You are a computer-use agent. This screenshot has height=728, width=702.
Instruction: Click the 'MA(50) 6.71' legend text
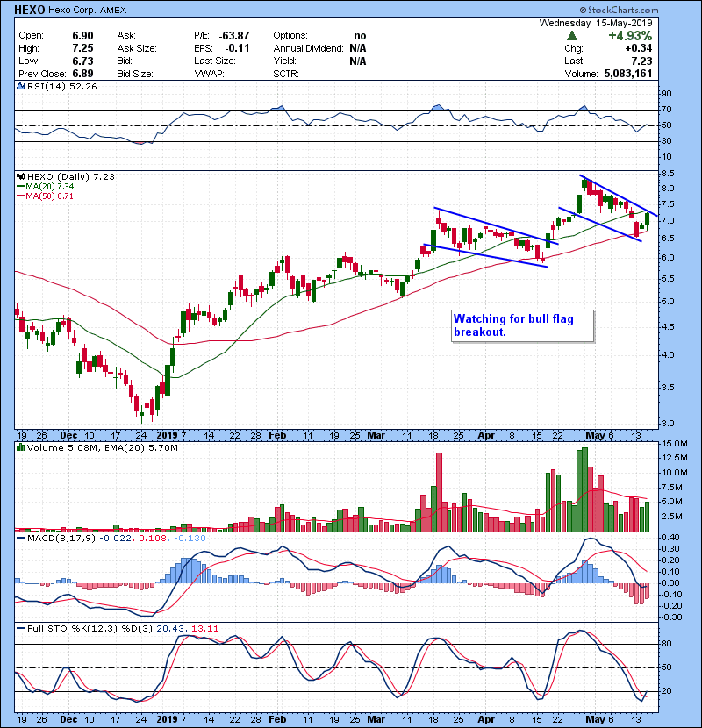tap(50, 196)
